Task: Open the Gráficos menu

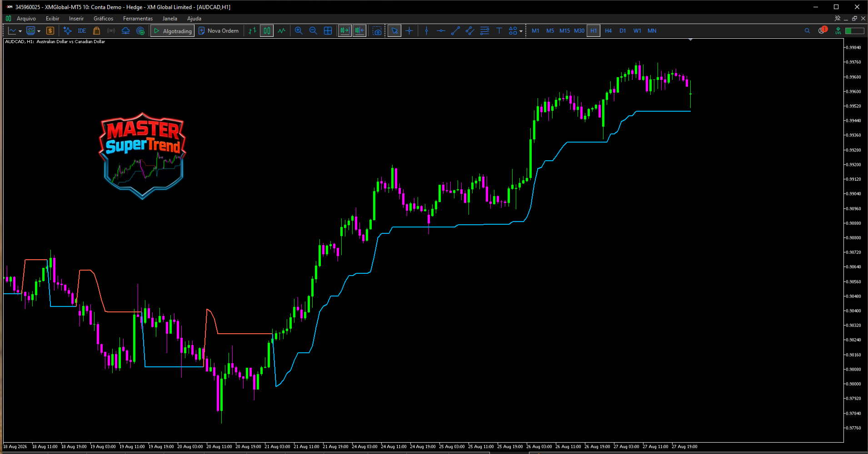Action: (103, 19)
